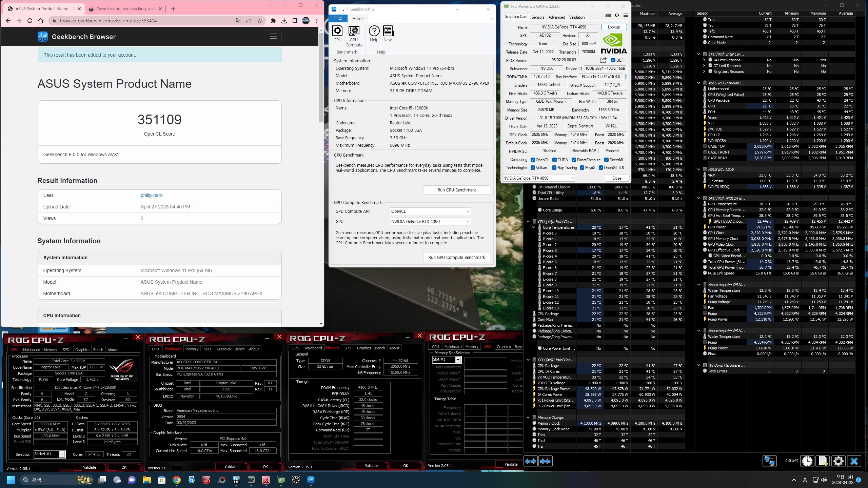Image resolution: width=868 pixels, height=488 pixels.
Task: Open the Home tab in Geekbench 6
Action: [358, 19]
